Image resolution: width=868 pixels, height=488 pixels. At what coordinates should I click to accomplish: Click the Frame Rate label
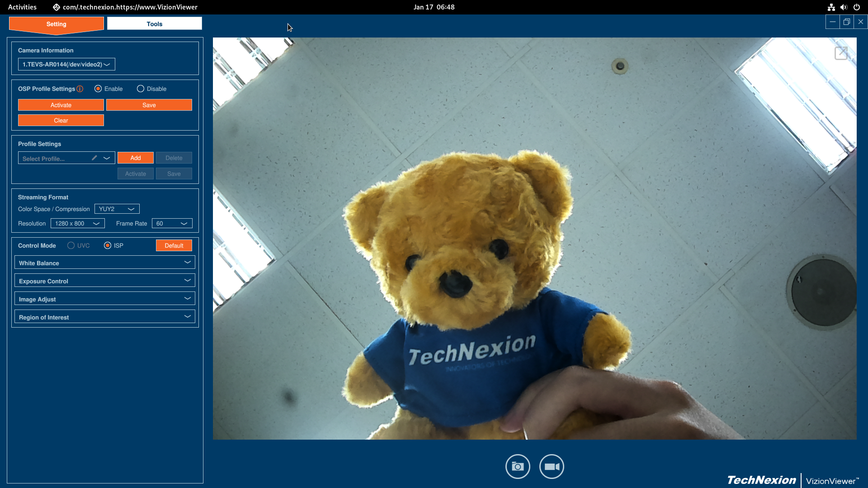tap(132, 224)
